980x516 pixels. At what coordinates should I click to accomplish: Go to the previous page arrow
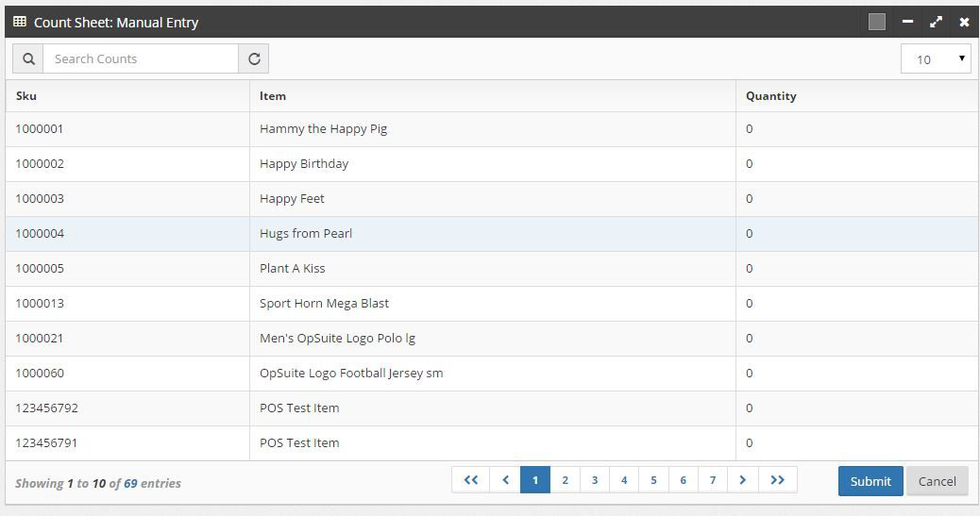pos(505,480)
